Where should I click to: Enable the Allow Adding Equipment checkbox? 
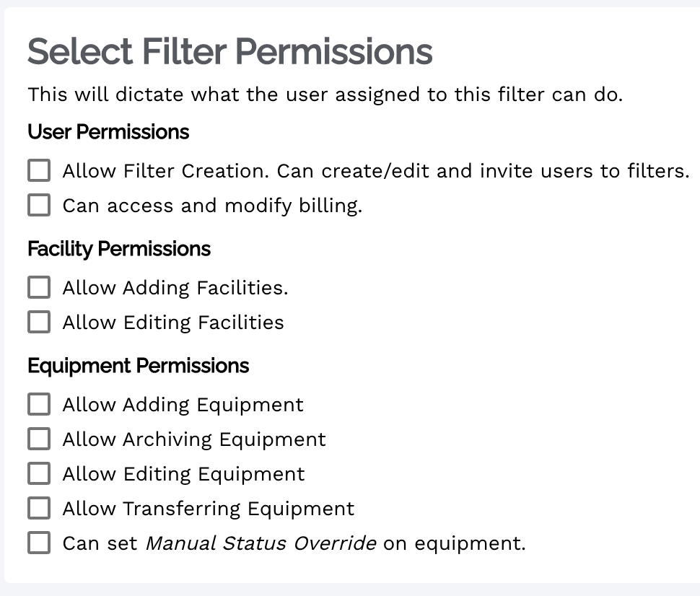pos(39,404)
